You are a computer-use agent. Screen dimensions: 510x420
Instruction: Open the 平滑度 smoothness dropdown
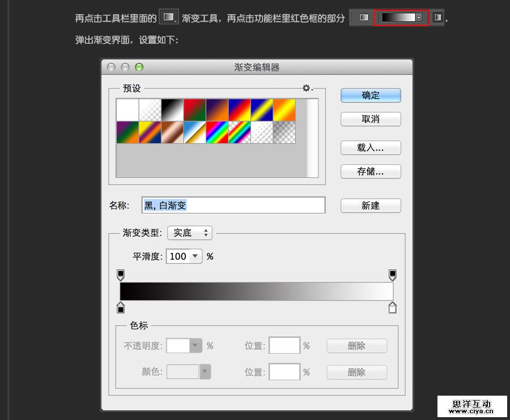(182, 256)
